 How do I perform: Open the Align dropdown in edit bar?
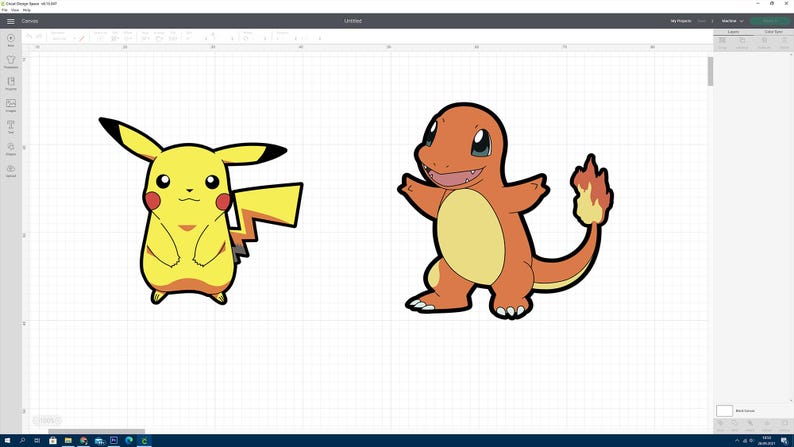[x=145, y=38]
